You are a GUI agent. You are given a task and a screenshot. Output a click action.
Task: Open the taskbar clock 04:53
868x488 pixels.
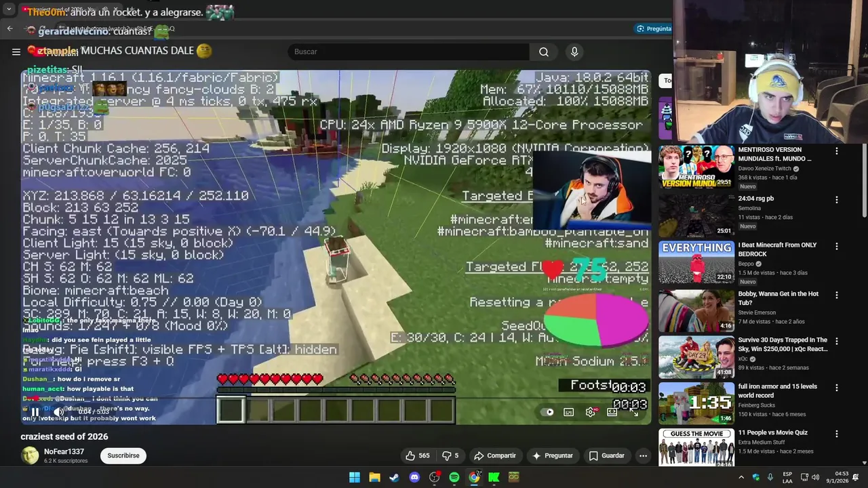pyautogui.click(x=837, y=477)
